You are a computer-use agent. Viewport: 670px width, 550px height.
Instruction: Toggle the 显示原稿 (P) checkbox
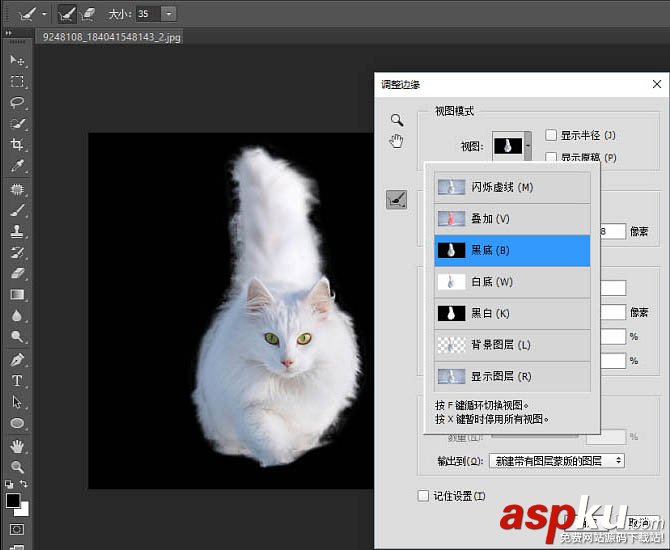coord(551,157)
